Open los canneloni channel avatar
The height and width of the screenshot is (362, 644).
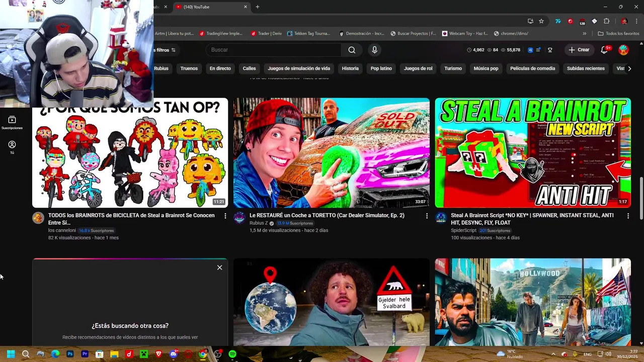38,218
